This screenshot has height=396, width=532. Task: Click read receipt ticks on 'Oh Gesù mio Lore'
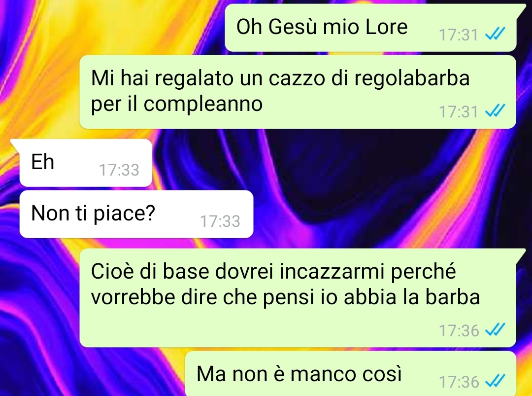(495, 34)
